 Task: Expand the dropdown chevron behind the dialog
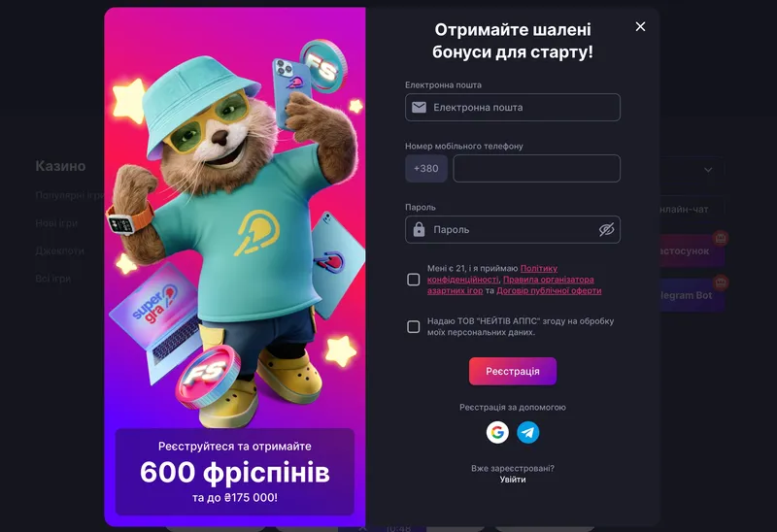click(x=708, y=170)
